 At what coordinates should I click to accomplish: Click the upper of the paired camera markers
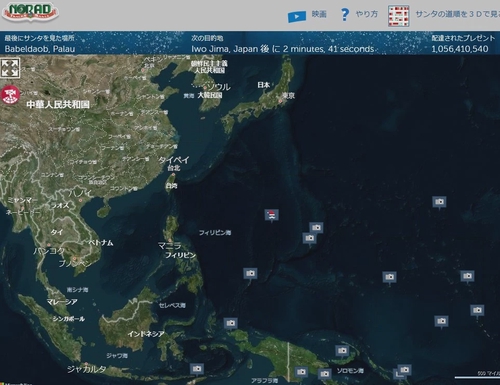pos(316,228)
